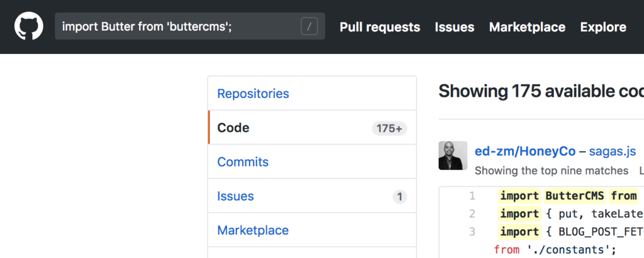Image resolution: width=644 pixels, height=258 pixels.
Task: Open Marketplace in the top navigation bar
Action: pos(528,27)
